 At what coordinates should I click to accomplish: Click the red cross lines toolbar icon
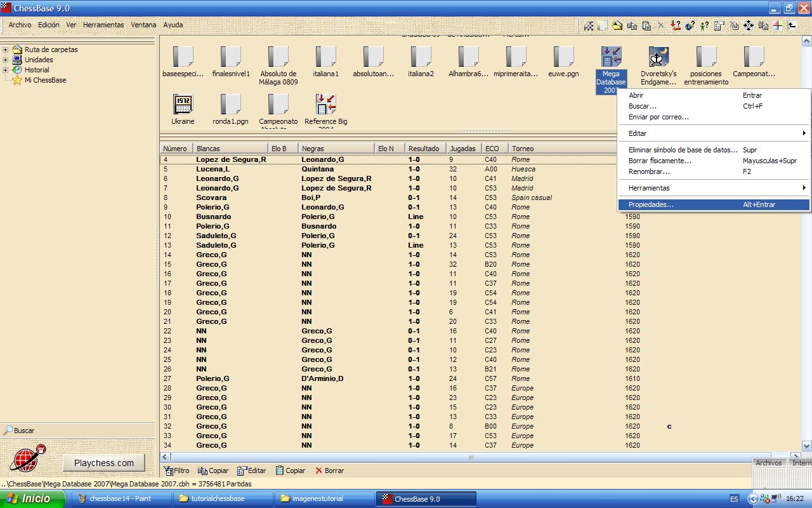pos(777,25)
